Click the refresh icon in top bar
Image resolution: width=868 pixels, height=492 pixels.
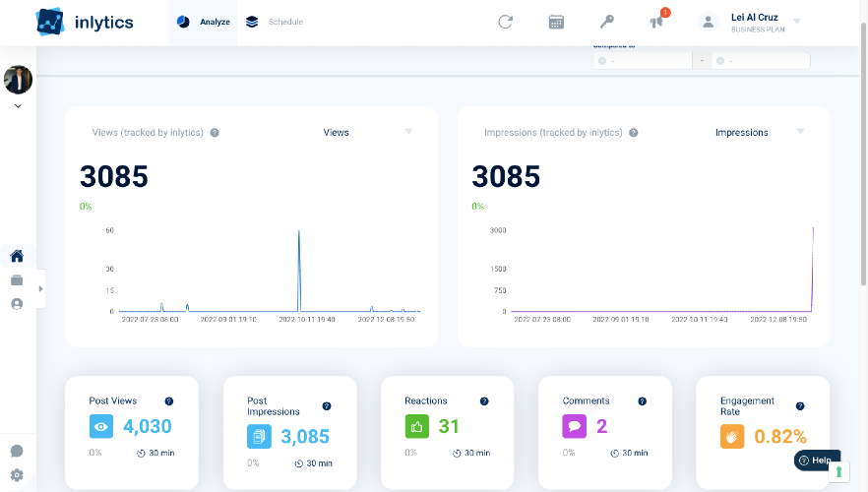point(505,22)
